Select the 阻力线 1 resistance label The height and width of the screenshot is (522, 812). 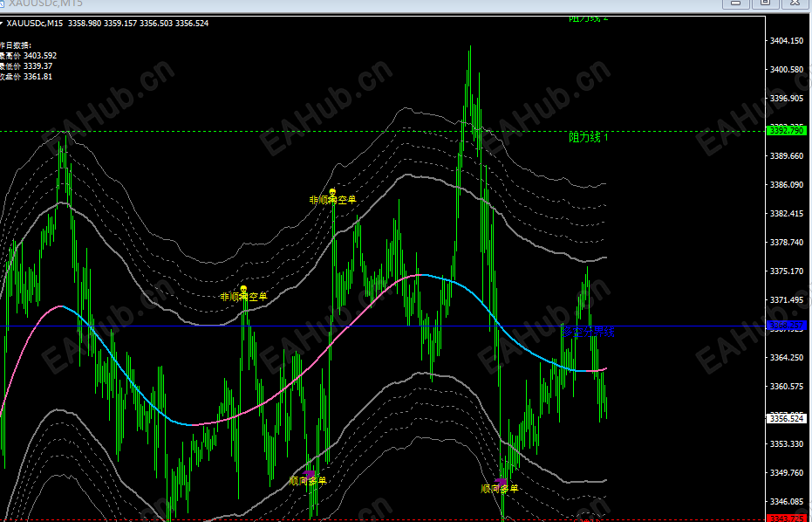pos(589,137)
